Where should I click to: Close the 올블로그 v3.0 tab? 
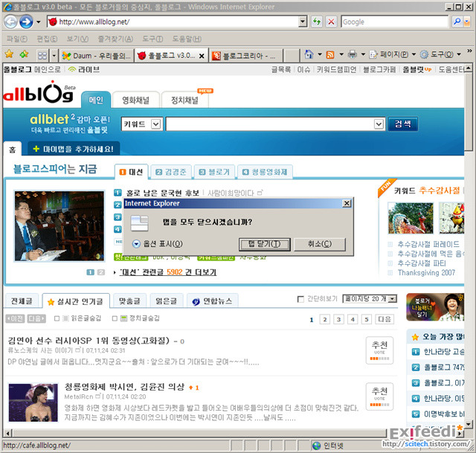tap(202, 57)
